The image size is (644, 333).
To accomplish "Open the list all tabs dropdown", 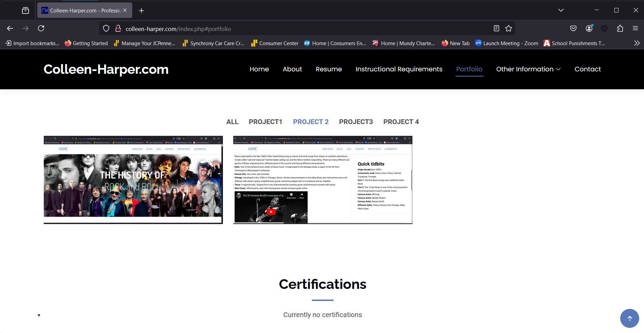I will [x=561, y=10].
